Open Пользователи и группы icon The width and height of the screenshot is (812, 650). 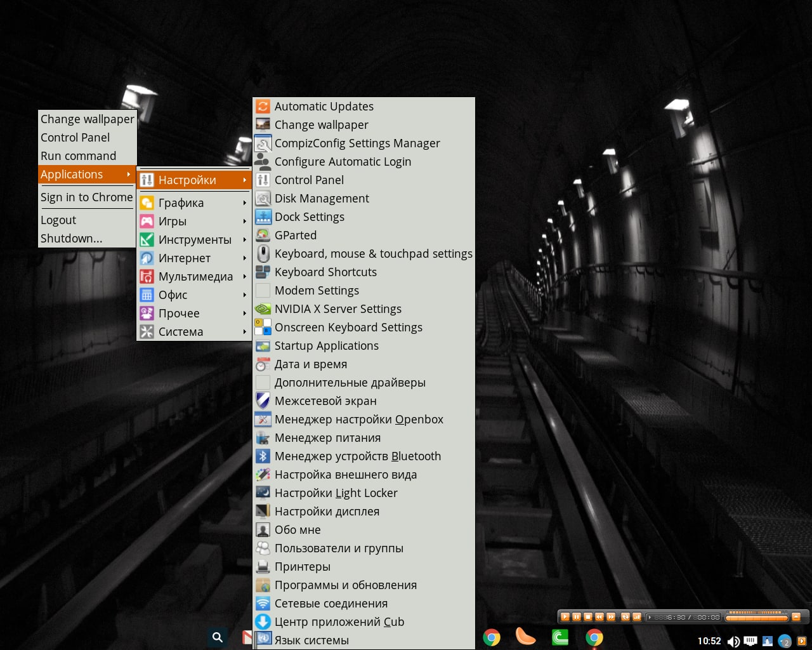click(263, 548)
